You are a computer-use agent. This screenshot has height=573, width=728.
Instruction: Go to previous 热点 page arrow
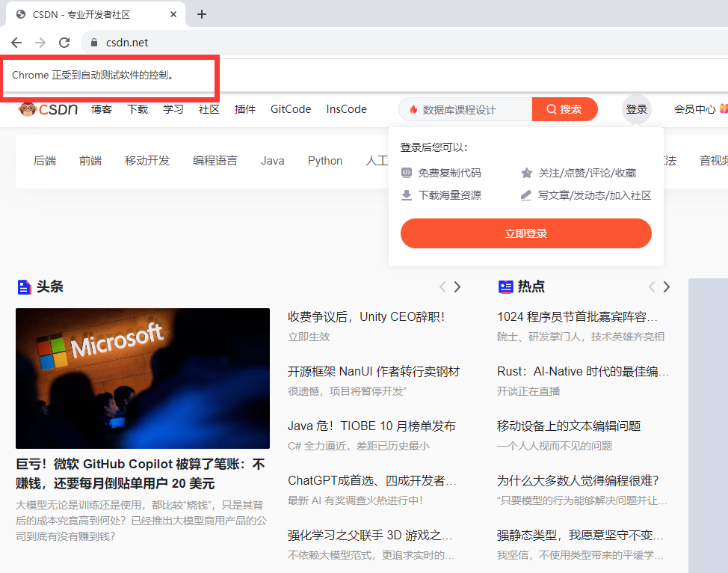[651, 286]
